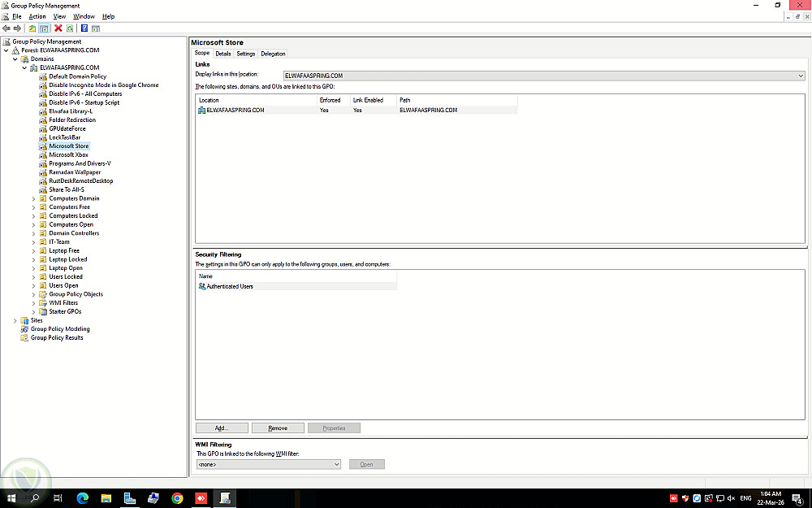Toggle the action pane toolbar icon

(x=96, y=28)
